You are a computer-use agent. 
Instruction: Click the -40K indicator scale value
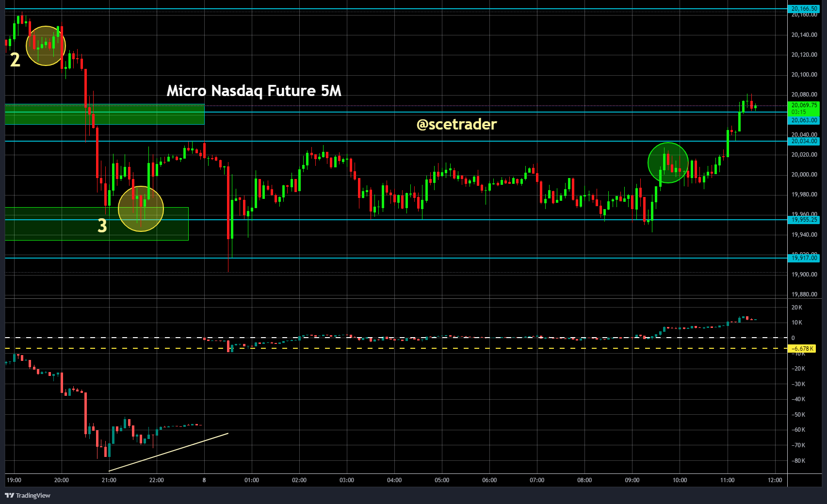click(x=798, y=399)
